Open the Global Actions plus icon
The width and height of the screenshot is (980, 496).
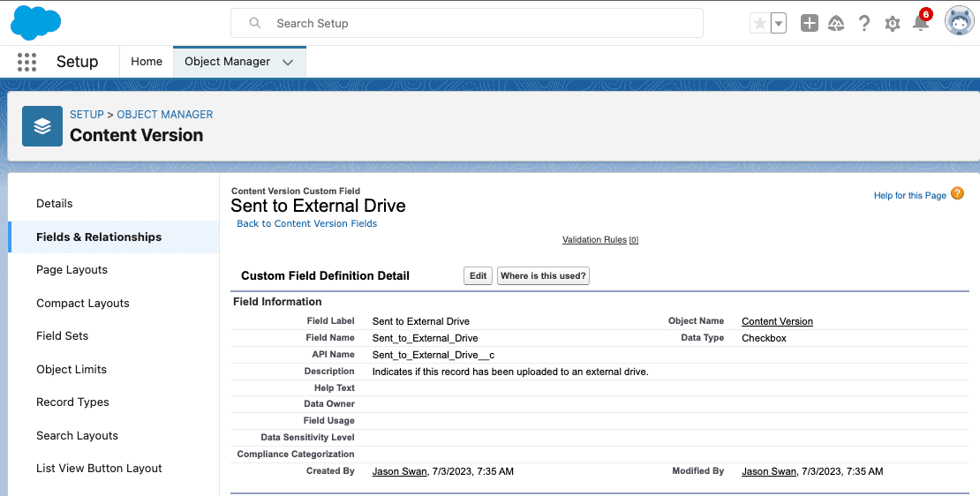809,24
